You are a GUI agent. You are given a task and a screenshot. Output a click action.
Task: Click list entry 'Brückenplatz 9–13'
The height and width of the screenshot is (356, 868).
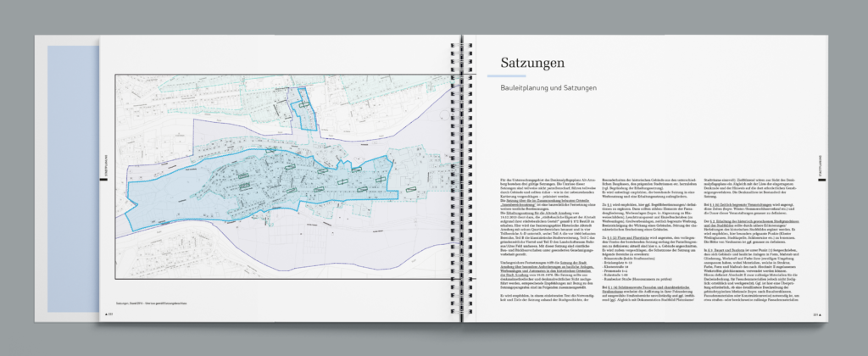pyautogui.click(x=617, y=263)
